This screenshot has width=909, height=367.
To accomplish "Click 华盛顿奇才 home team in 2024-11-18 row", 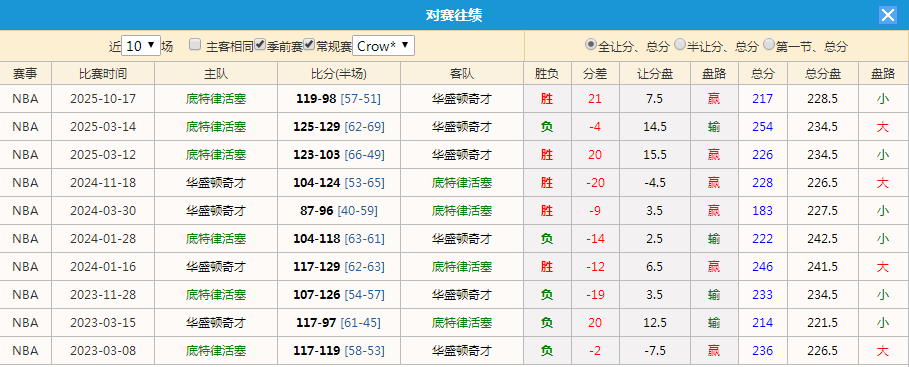I will [x=216, y=183].
